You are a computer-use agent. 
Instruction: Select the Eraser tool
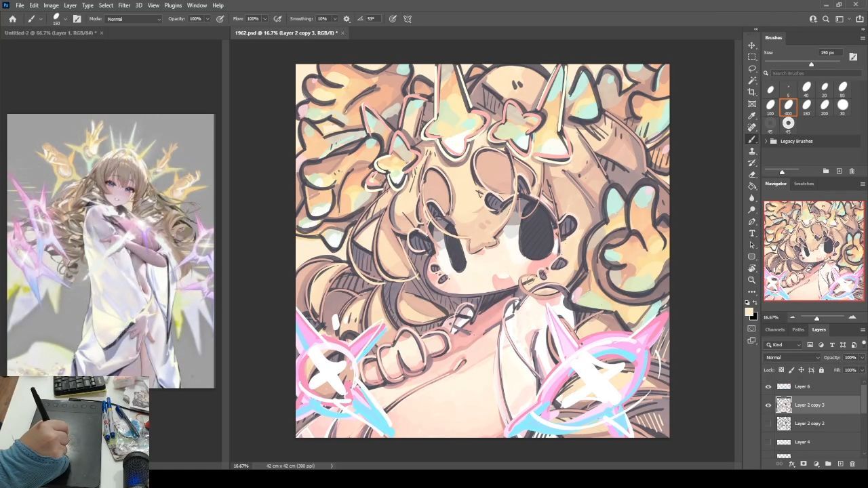tap(751, 174)
